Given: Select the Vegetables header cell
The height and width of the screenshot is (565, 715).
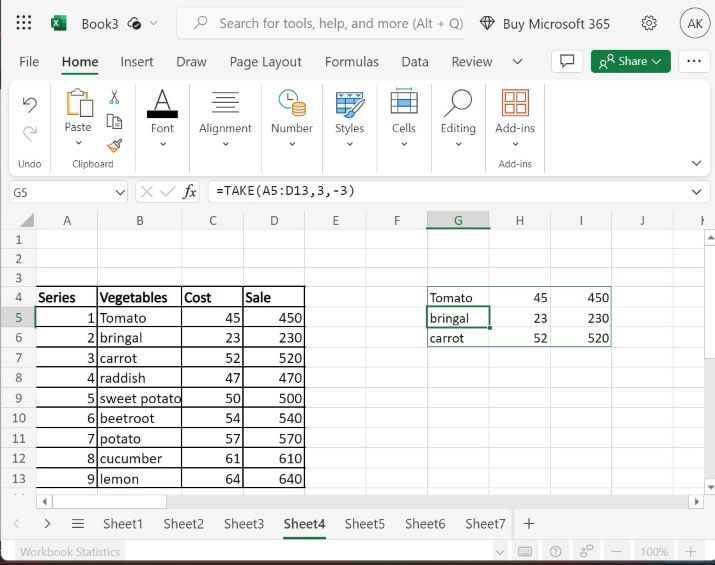Looking at the screenshot, I should (x=140, y=297).
